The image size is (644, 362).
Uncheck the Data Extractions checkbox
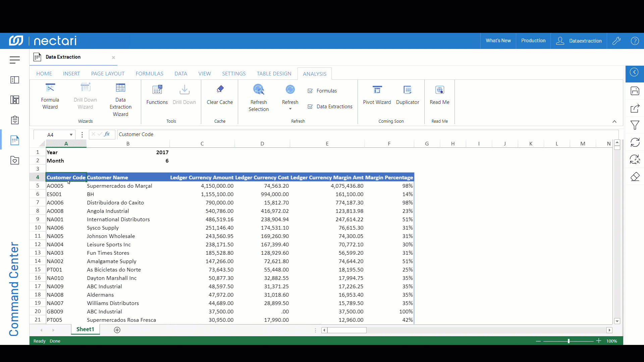coord(310,107)
